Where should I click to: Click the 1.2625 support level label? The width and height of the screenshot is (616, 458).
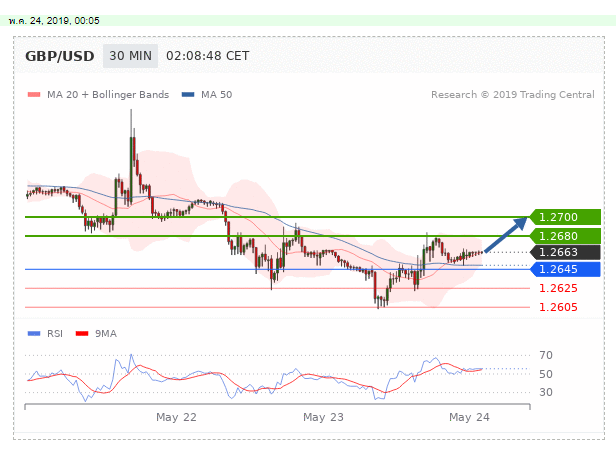tap(558, 288)
